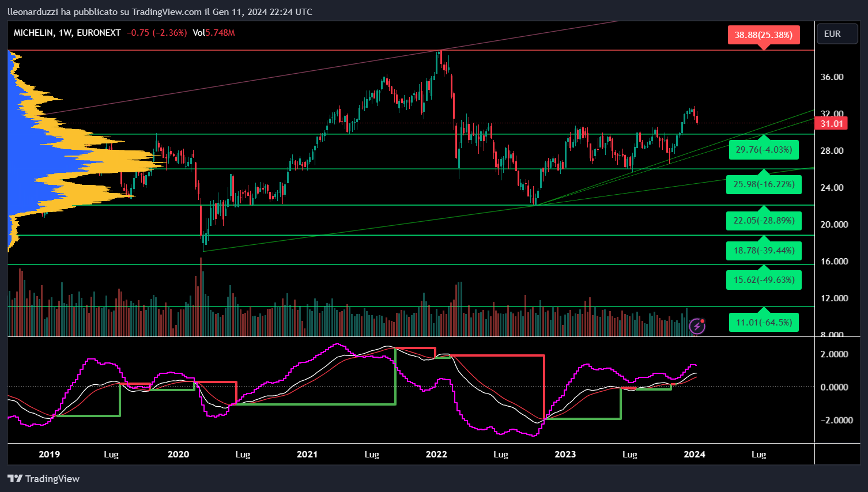Click the publication header text at top

point(160,12)
